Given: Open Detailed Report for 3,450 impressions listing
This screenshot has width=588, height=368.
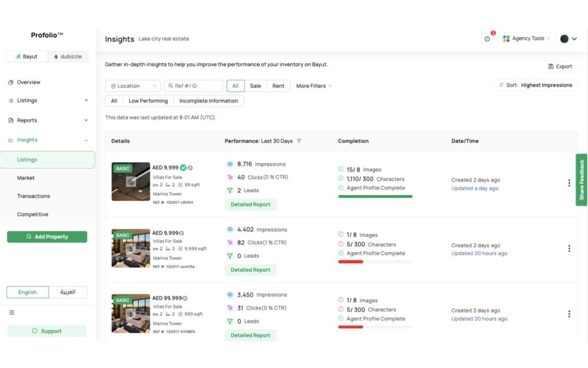Looking at the screenshot, I should (250, 335).
